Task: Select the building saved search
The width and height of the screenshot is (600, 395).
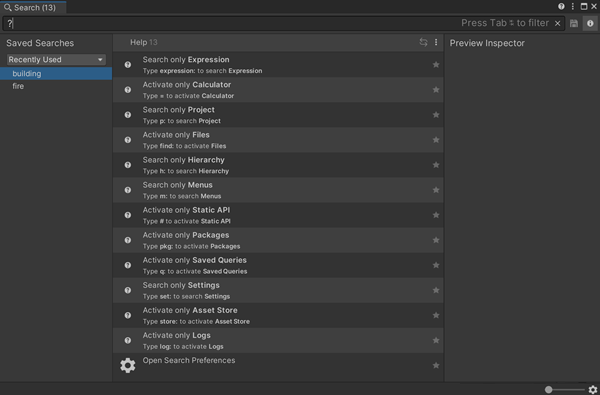Action: pyautogui.click(x=56, y=73)
